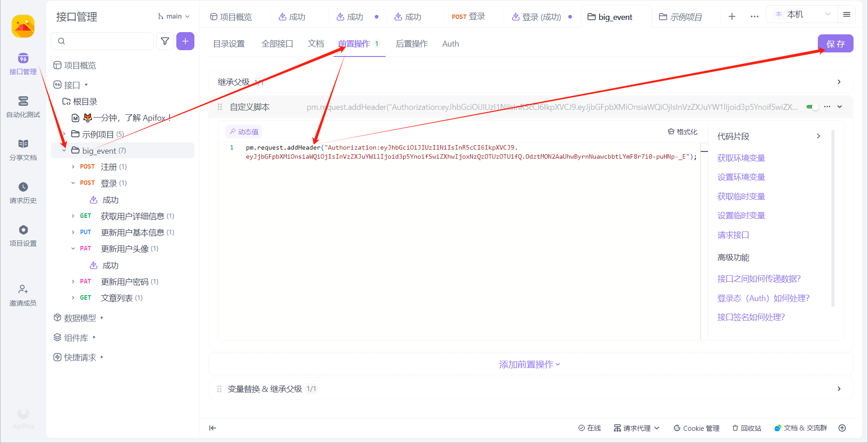The image size is (868, 443).
Task: Open more options for 自定义脚本
Action: [x=827, y=107]
